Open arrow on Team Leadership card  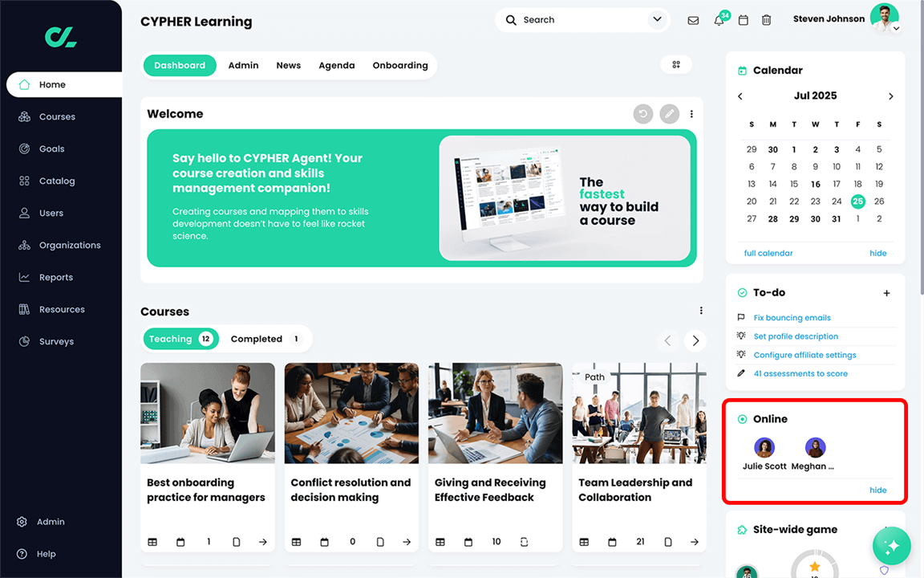(694, 542)
